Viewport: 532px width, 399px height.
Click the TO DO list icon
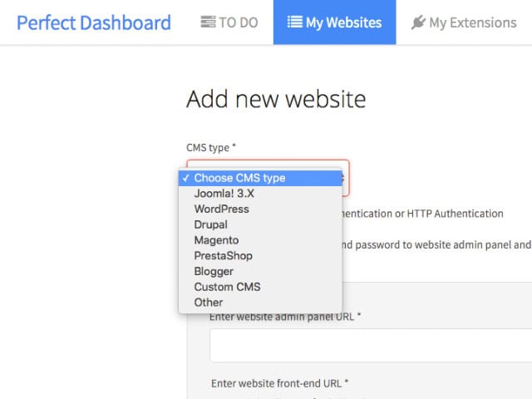[x=208, y=22]
